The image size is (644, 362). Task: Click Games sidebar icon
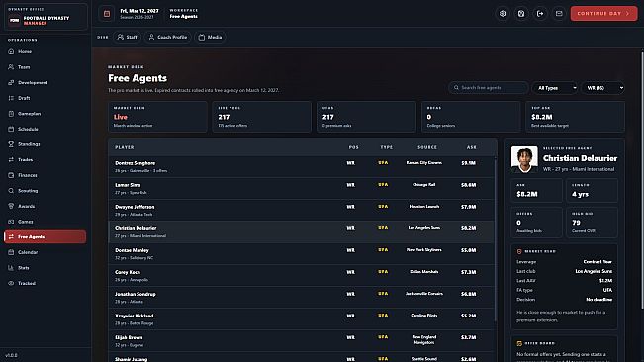click(11, 222)
